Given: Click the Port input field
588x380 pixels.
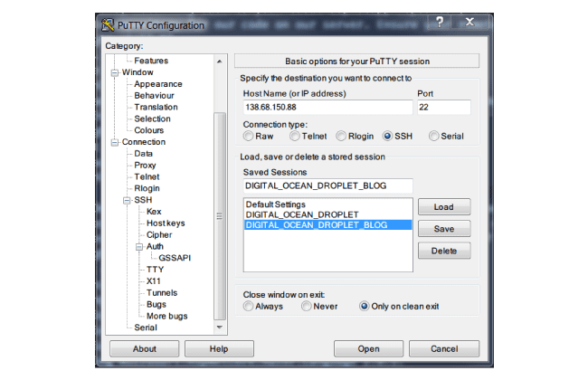Looking at the screenshot, I should pyautogui.click(x=444, y=108).
